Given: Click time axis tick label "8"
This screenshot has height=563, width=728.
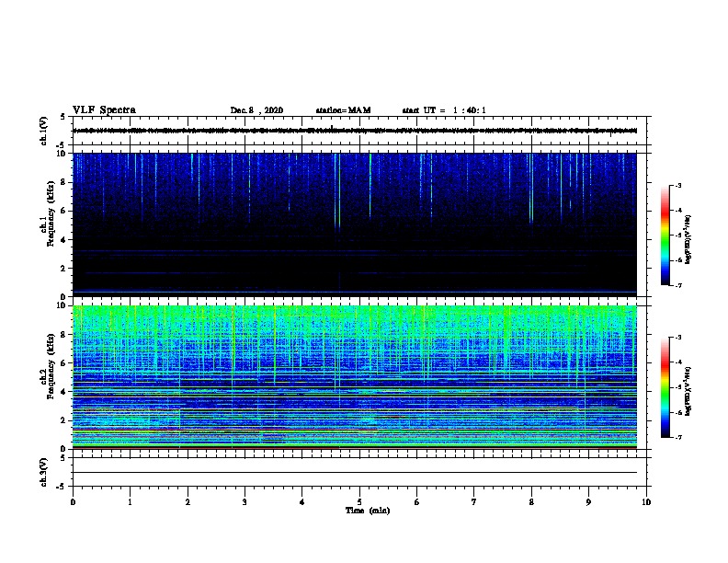Looking at the screenshot, I should [x=531, y=502].
